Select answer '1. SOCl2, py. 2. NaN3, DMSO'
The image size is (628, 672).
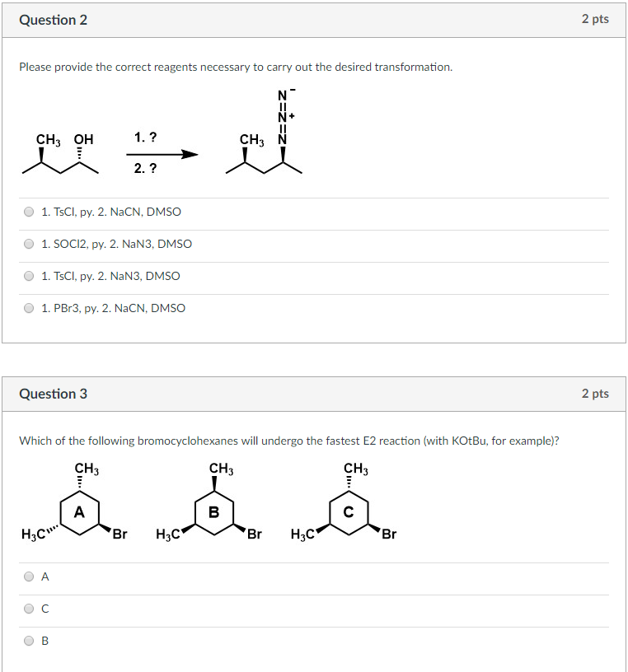pos(29,244)
